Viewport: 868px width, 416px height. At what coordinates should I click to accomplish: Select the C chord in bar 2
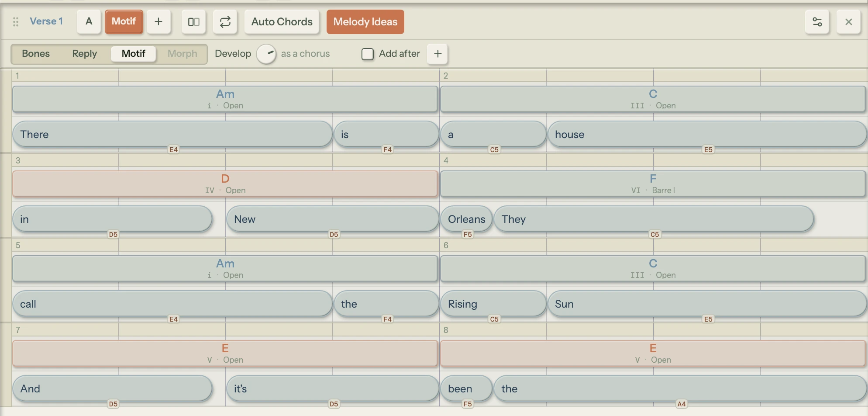pos(653,99)
